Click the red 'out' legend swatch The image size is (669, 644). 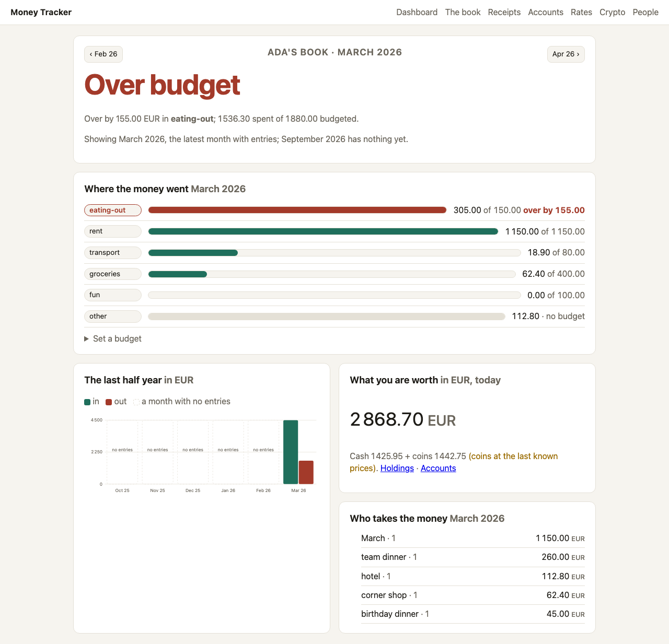[x=109, y=402]
